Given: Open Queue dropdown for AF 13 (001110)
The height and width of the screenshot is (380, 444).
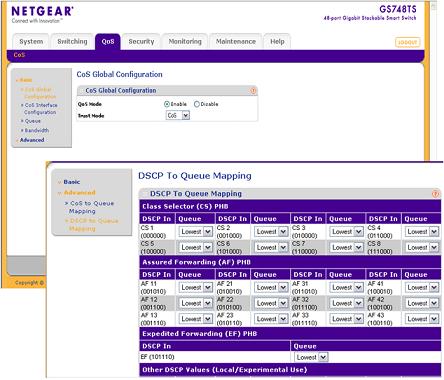Looking at the screenshot, I should click(196, 319).
